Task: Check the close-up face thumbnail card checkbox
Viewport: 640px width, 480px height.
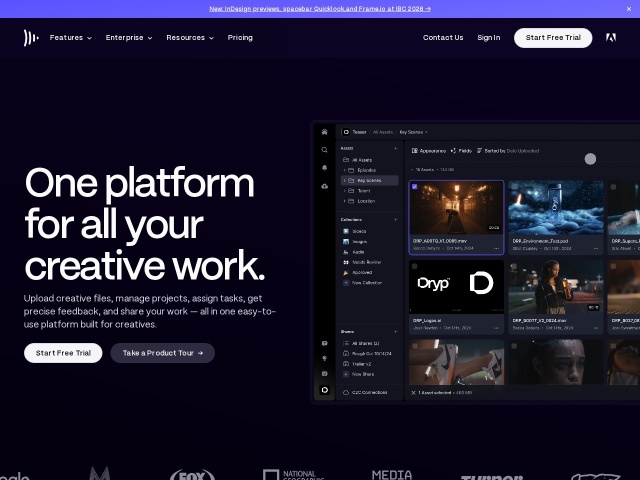Action: (x=514, y=346)
